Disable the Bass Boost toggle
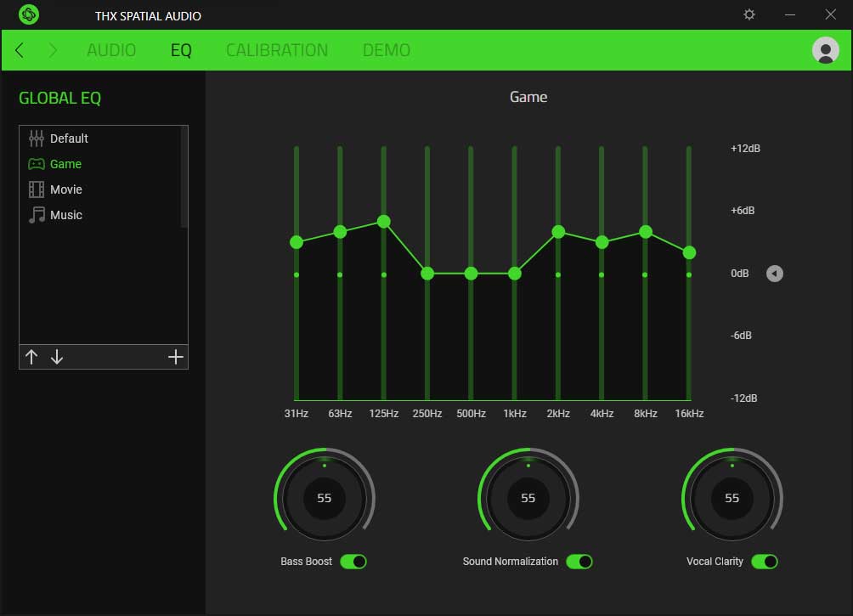 point(354,561)
